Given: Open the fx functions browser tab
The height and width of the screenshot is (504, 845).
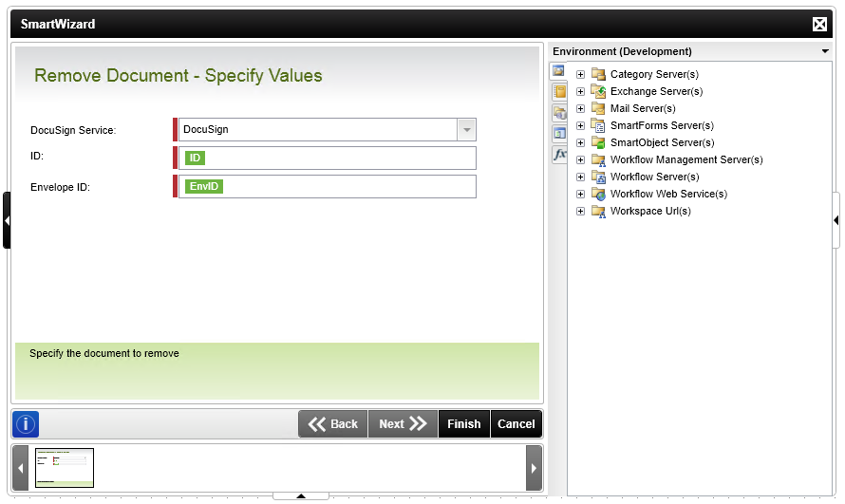Looking at the screenshot, I should [x=560, y=155].
